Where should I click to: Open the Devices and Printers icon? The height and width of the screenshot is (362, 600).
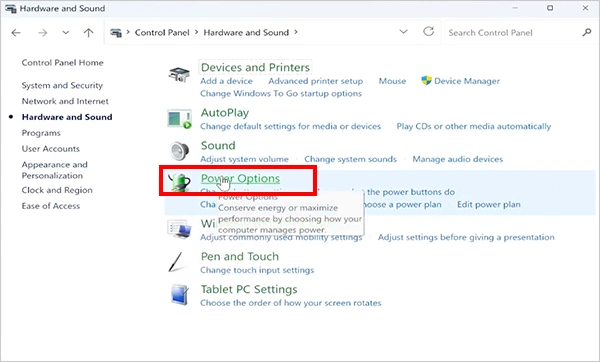coord(179,74)
